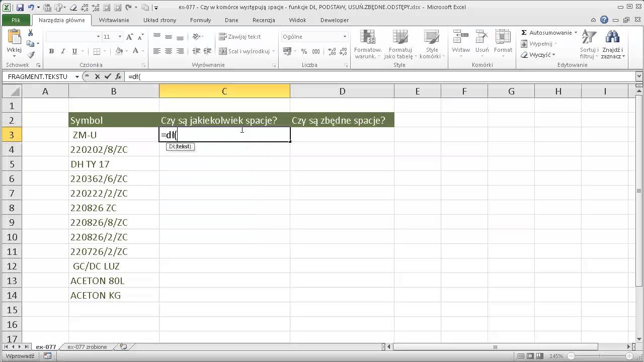Click the Scal i wyśrodkuj button
This screenshot has height=362, width=644.
(245, 51)
